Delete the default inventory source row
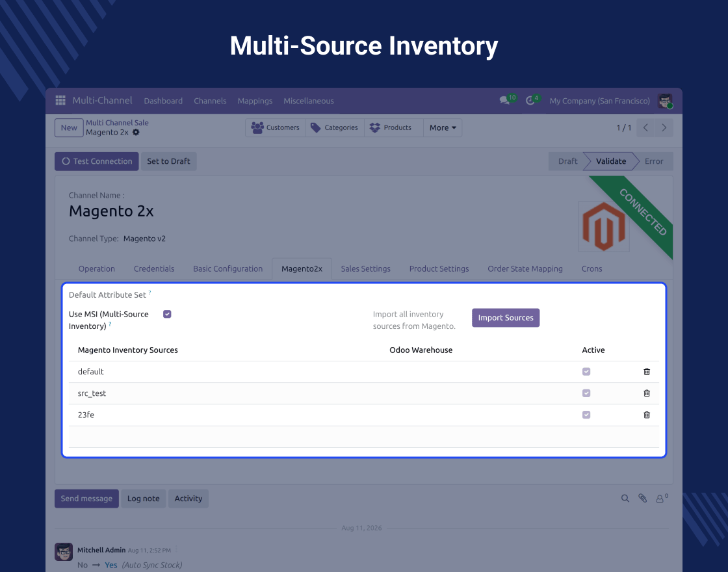Viewport: 728px width, 572px height. pos(647,371)
